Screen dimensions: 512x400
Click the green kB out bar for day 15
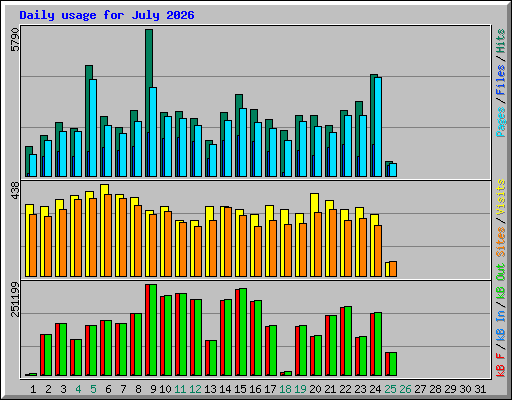[243, 332]
